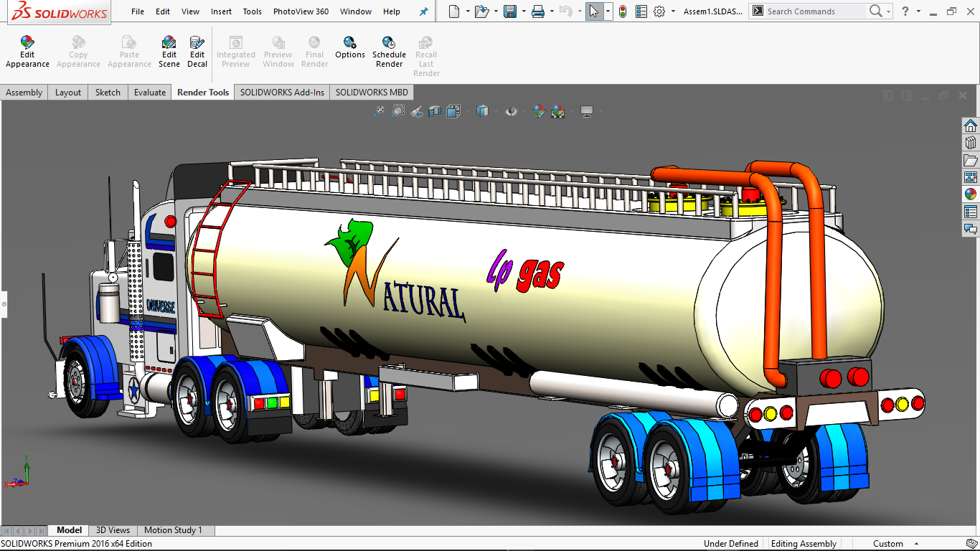
Task: Click the Apply Scene icon in heads-up toolbar
Action: (x=557, y=111)
